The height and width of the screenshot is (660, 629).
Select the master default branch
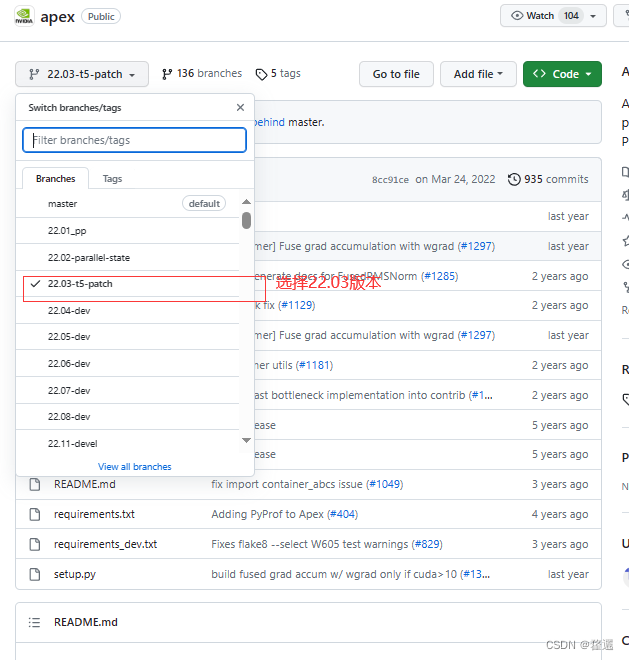(127, 204)
